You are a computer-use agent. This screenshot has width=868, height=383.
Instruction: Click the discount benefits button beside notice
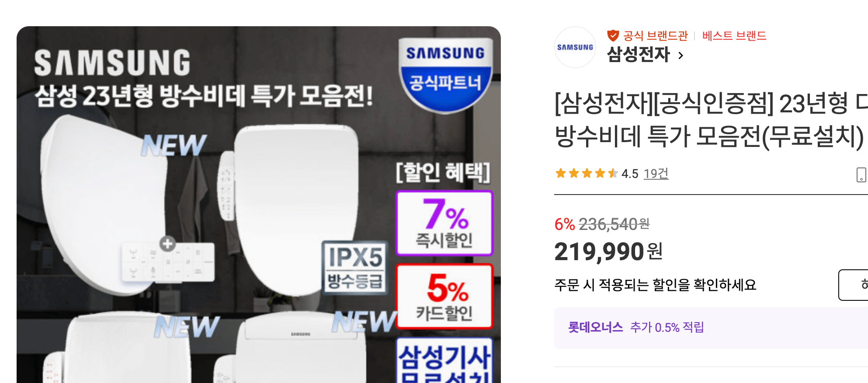pos(853,285)
